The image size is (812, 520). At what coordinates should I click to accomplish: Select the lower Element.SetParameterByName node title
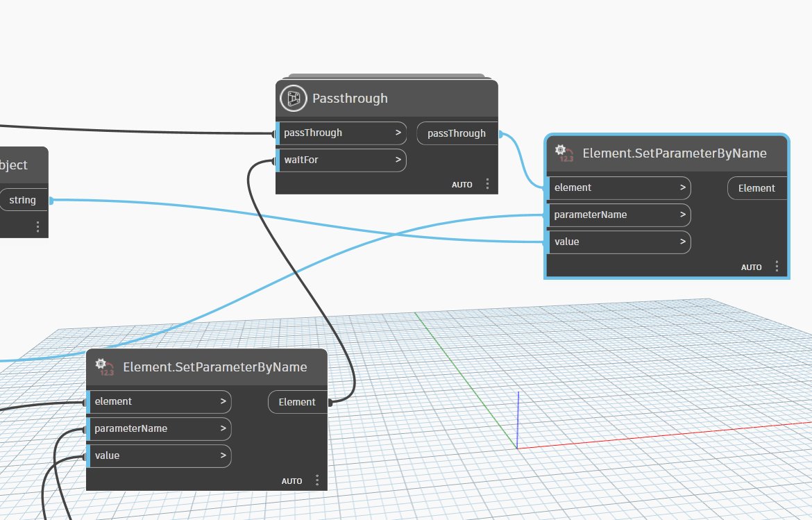click(215, 367)
